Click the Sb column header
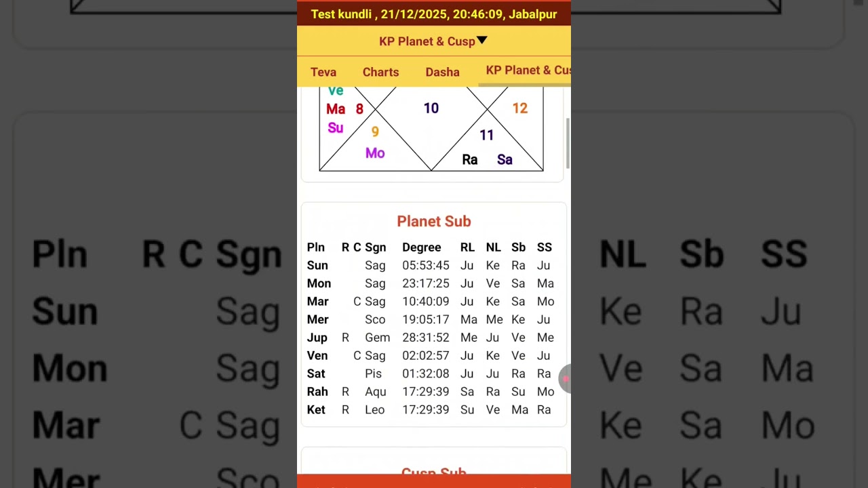This screenshot has height=488, width=868. click(x=519, y=247)
